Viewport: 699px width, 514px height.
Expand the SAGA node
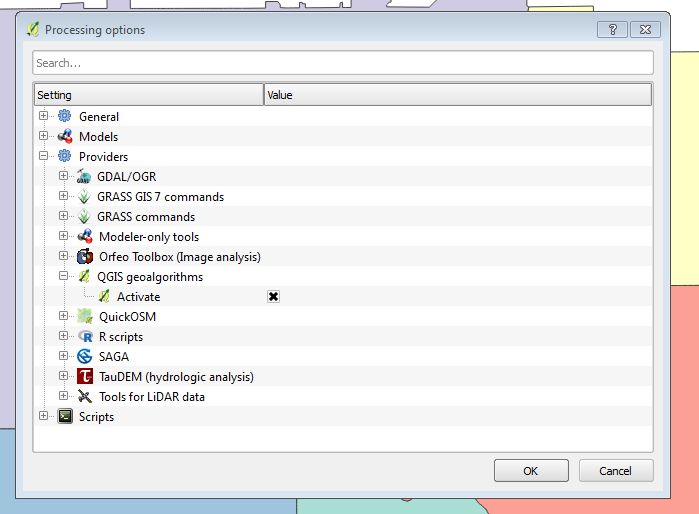63,356
